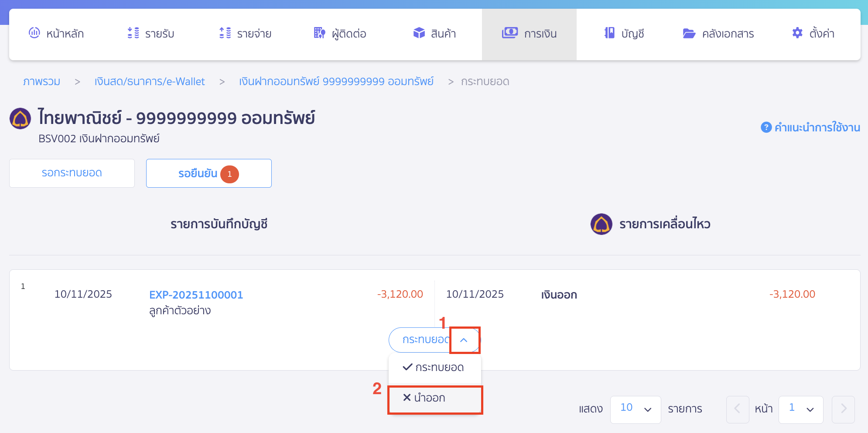Screen dimensions: 868x433
Task: Open บัญชี using the ledger icon
Action: click(609, 33)
